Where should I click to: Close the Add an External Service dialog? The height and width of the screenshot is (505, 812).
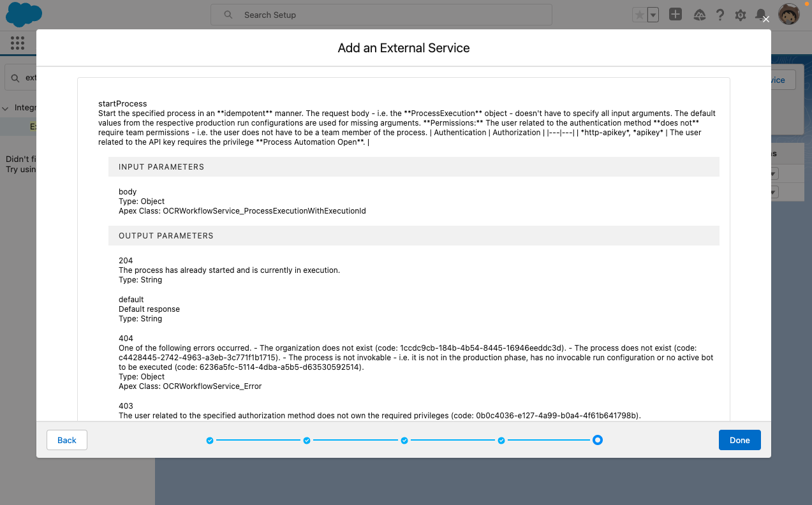coord(766,19)
